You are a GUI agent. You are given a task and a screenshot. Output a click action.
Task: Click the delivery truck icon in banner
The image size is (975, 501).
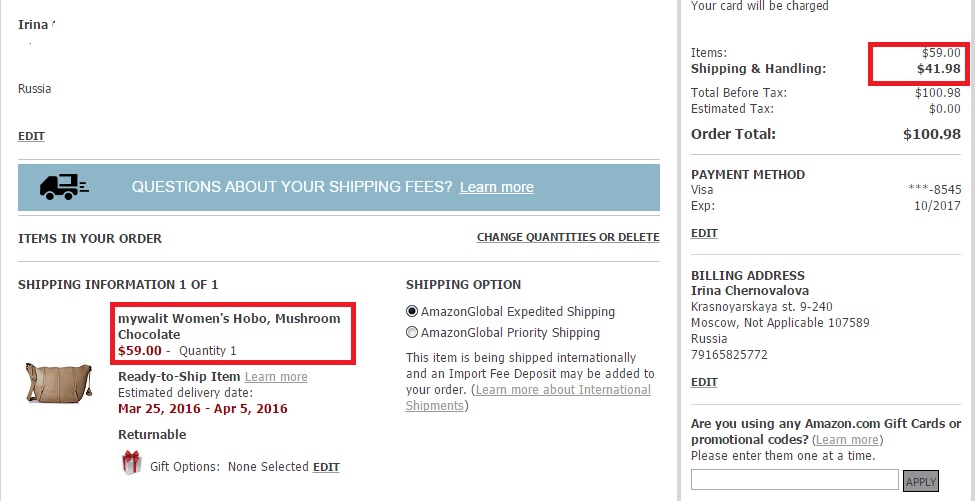pos(64,187)
